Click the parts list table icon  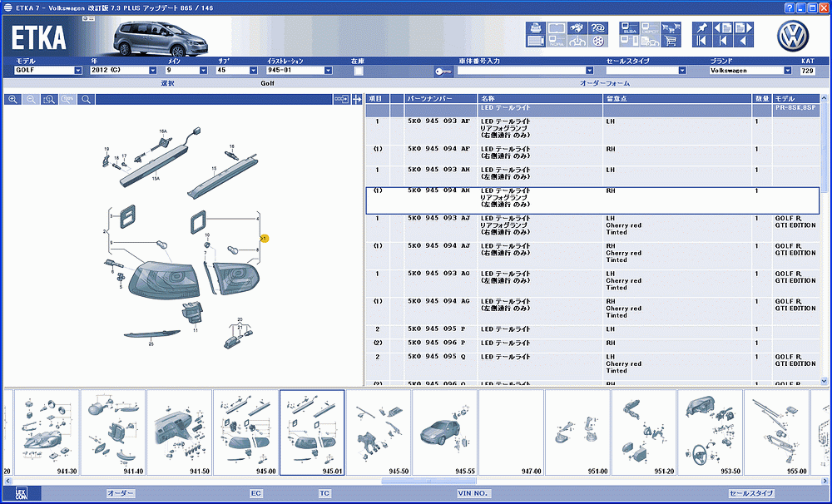pos(536,41)
